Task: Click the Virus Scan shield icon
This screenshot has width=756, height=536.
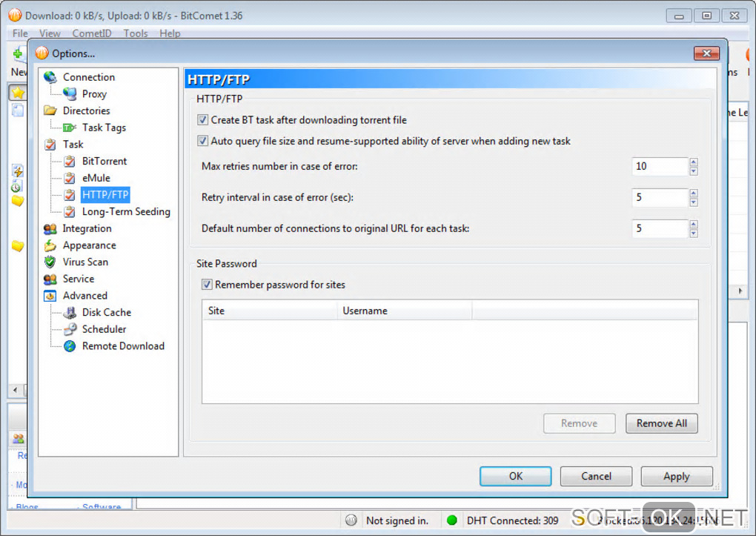Action: [50, 262]
